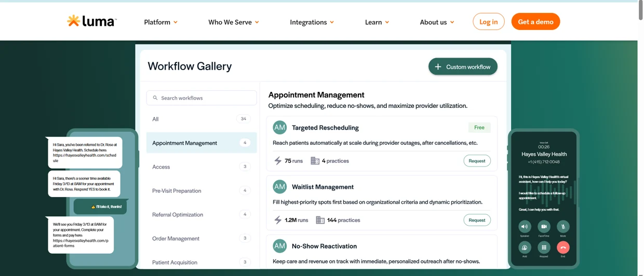Open the Pre-Visit Preparation category

click(x=202, y=190)
